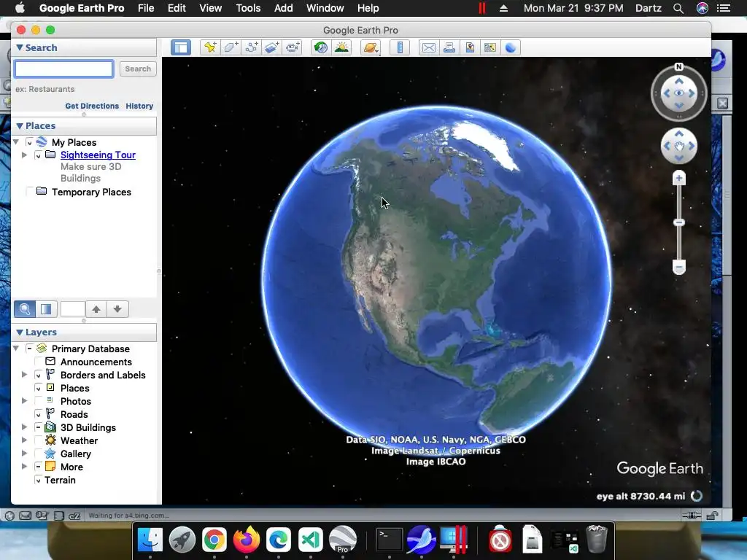Open Earth on web blue globe icon
The image size is (747, 560).
tap(510, 47)
